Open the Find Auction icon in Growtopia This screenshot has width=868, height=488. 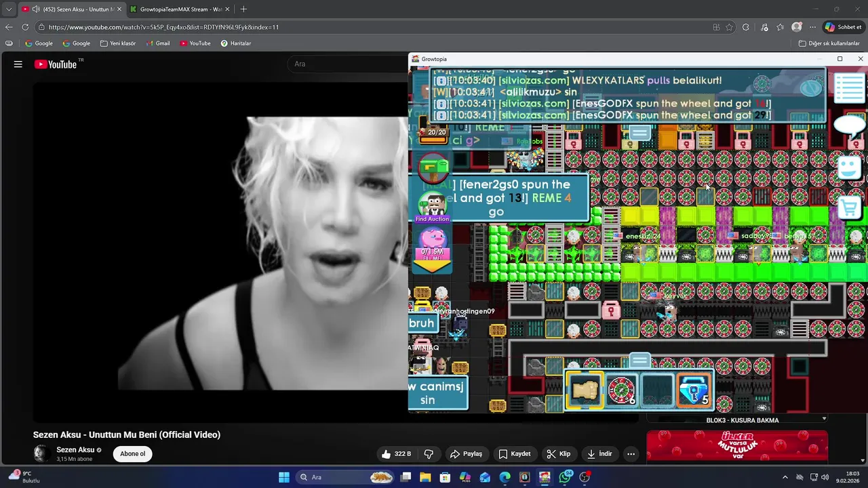pos(433,208)
